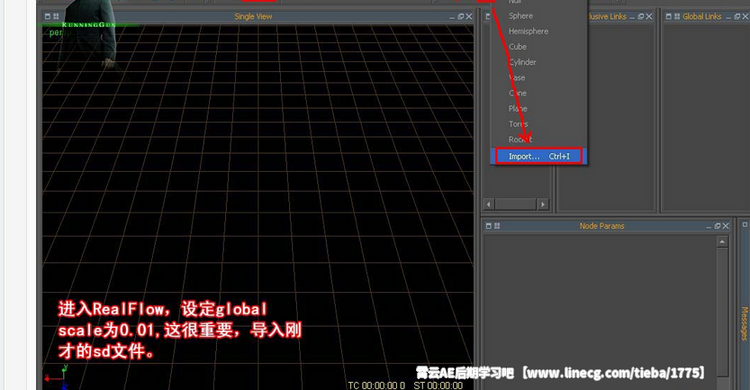
Task: Select Sphere in the object menu
Action: point(520,16)
